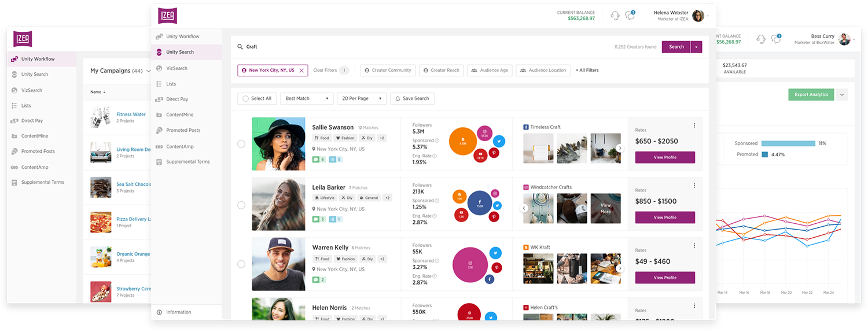
Task: Toggle the Select All radio button
Action: 246,99
